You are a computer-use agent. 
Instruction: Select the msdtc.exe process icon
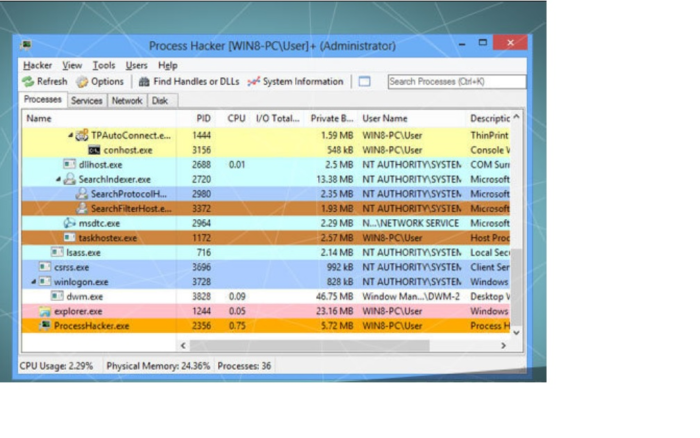tap(69, 223)
